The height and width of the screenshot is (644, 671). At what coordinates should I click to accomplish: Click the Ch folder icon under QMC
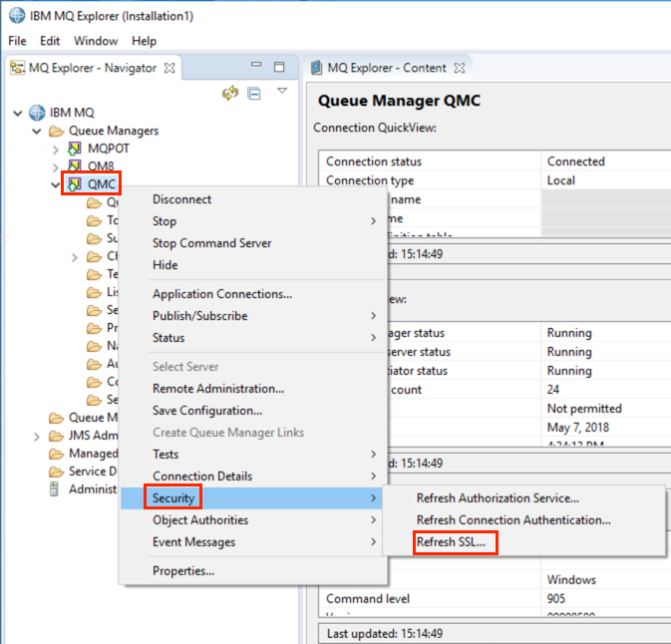(x=94, y=256)
